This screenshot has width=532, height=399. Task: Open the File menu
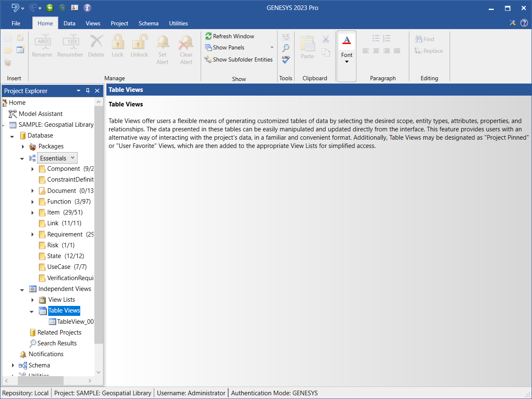[16, 23]
